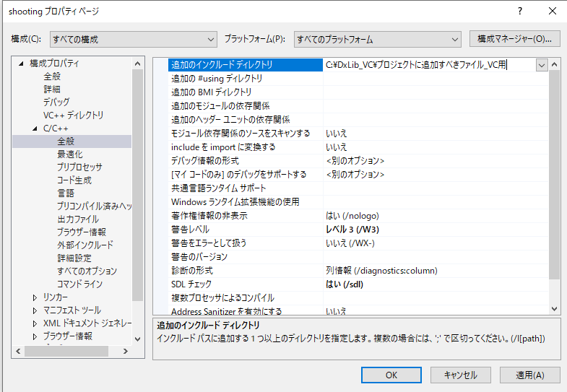Open the プラットフォーム platform dropdown
The height and width of the screenshot is (392, 567).
tap(377, 39)
